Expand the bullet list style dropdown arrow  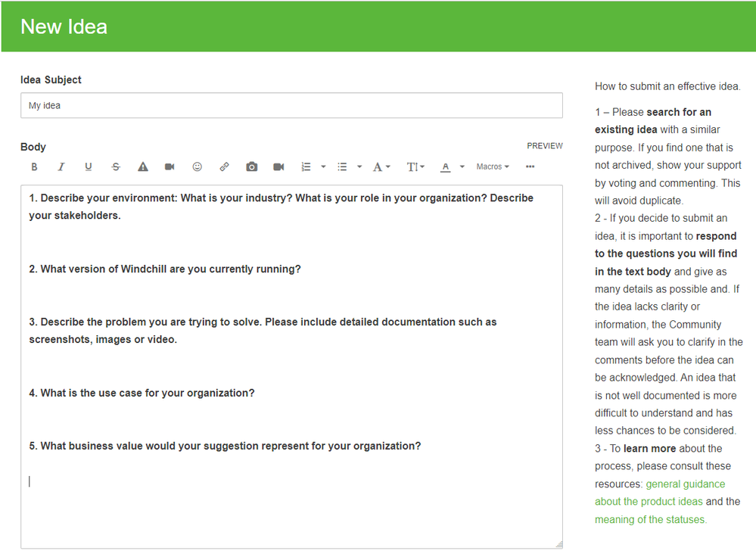click(359, 167)
